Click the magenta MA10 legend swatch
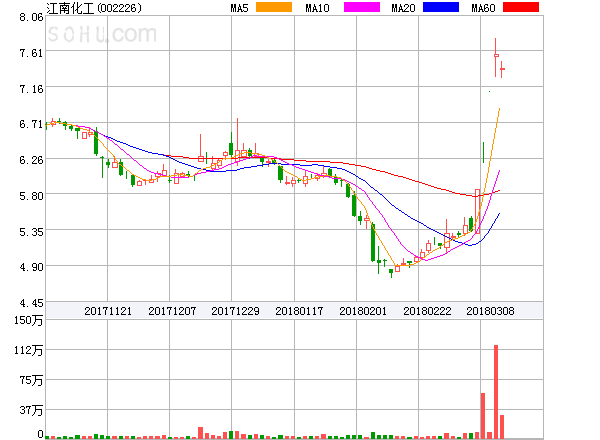600x440 pixels. tap(362, 7)
